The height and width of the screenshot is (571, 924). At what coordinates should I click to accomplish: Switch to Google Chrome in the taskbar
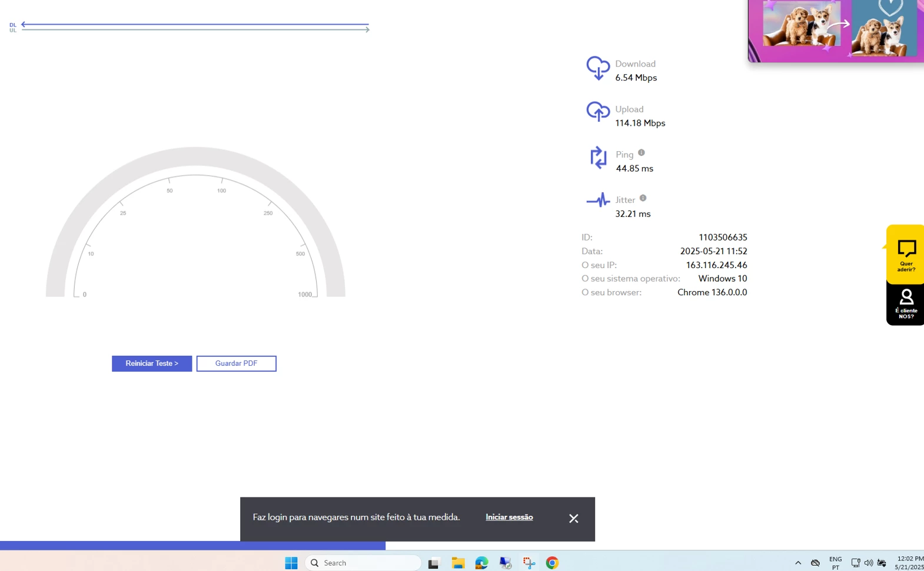click(x=552, y=563)
